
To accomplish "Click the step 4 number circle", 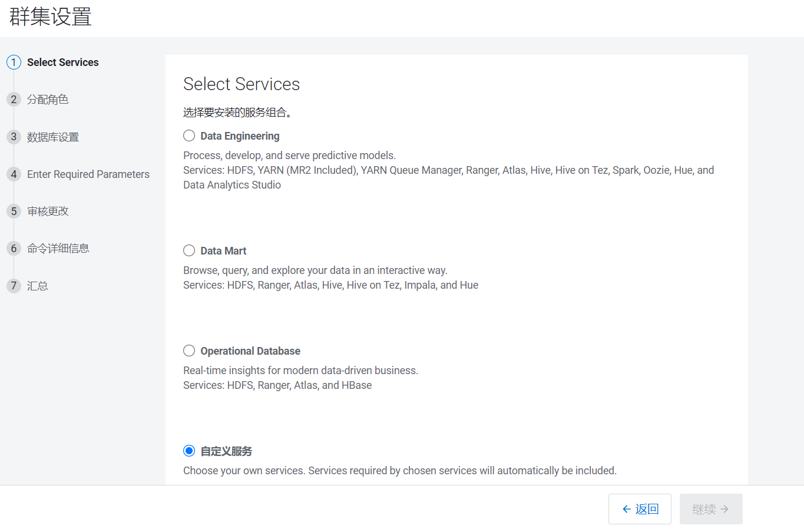I will pos(14,174).
